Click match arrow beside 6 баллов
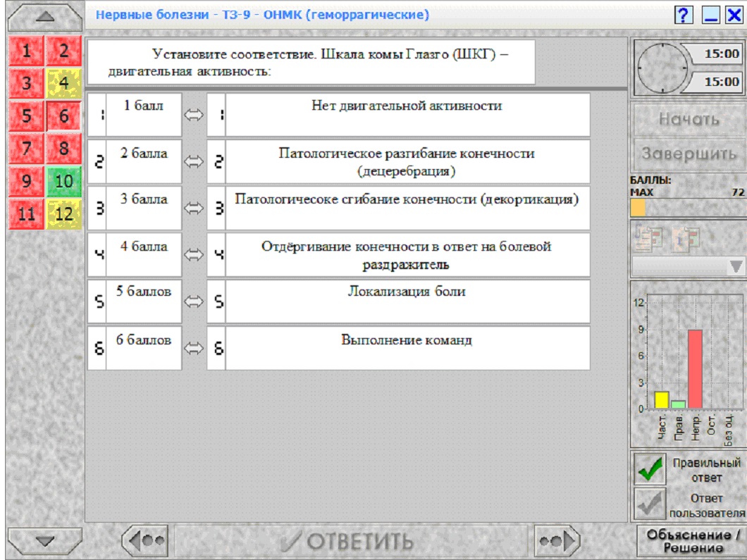Screen dimensions: 747x560 coord(194,348)
